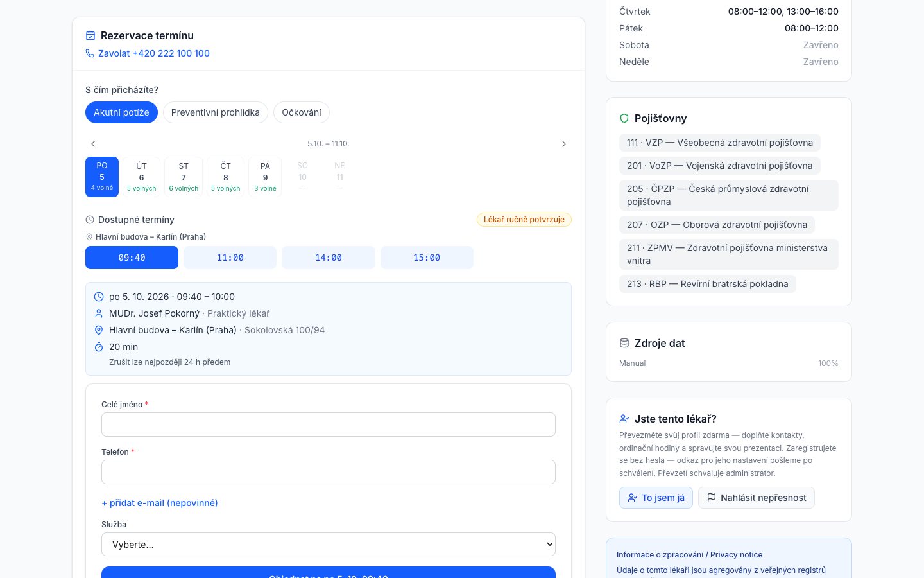Screen dimensions: 924x578
Task: Go to next week with right chevron
Action: click(564, 144)
